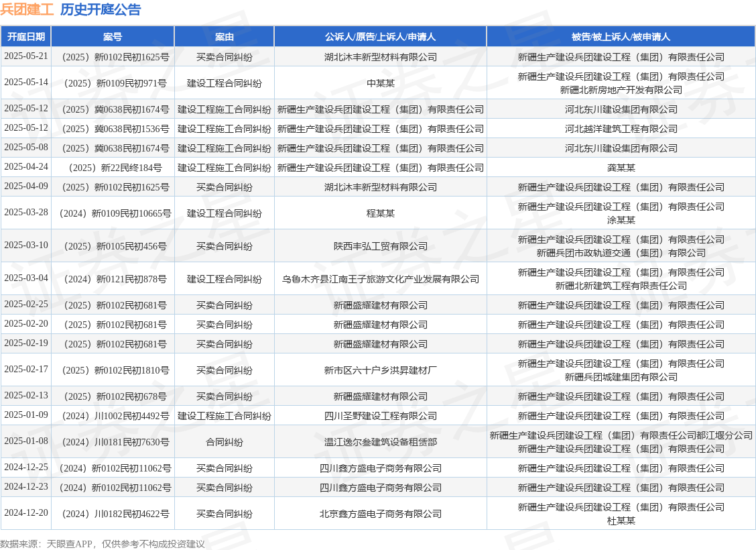The width and height of the screenshot is (756, 550).
Task: Select the date cell 2025-01-08
Action: pyautogui.click(x=26, y=441)
